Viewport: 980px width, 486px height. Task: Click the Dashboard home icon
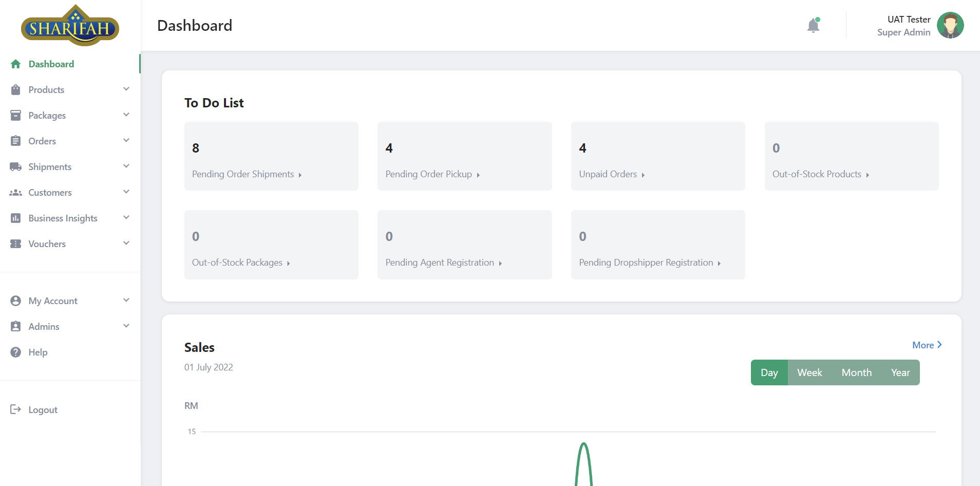(x=16, y=64)
